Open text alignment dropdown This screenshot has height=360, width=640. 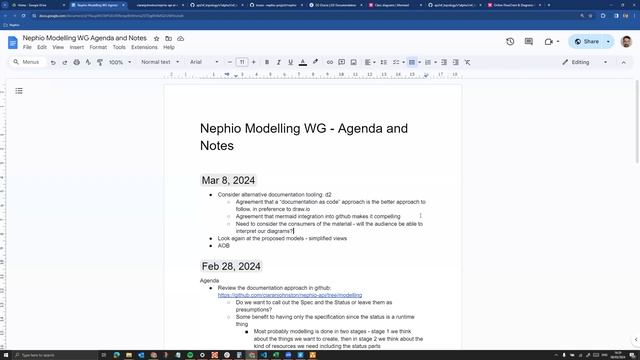click(370, 62)
